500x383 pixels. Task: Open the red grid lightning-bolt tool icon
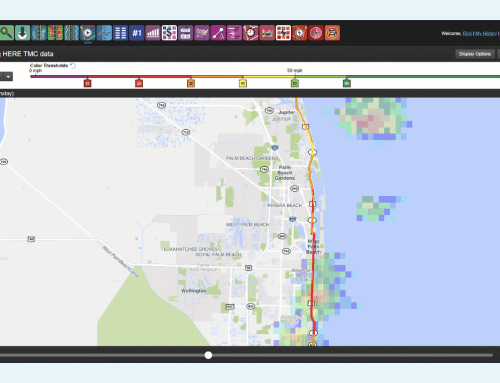[x=283, y=33]
